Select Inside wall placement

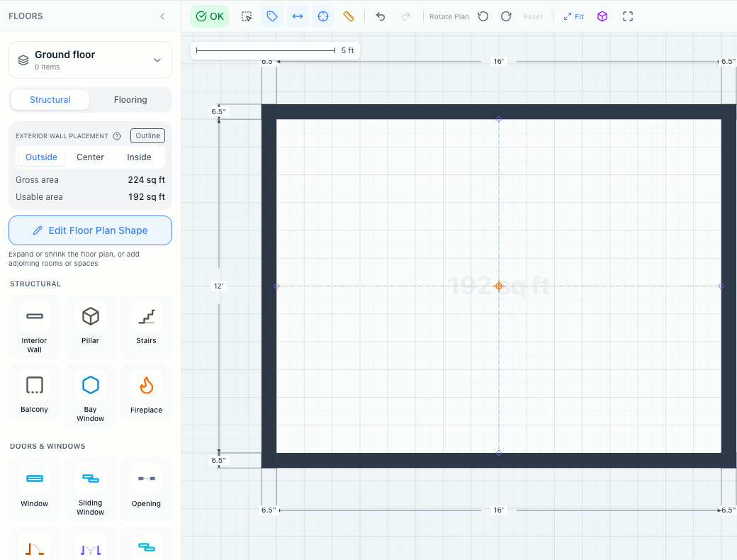pyautogui.click(x=139, y=157)
